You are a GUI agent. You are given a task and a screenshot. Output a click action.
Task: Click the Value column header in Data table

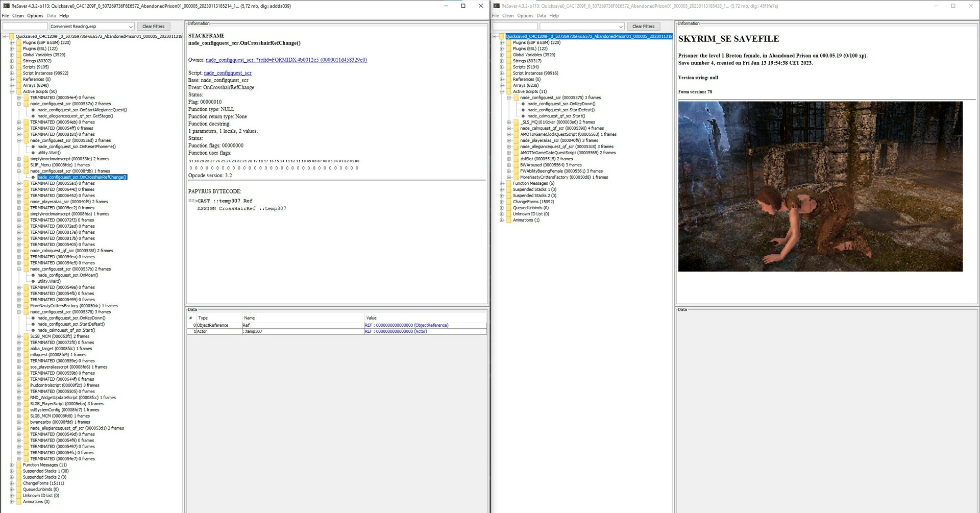[x=425, y=318]
